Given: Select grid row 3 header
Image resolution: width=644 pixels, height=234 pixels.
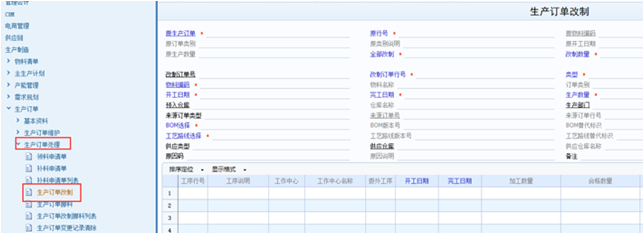Looking at the screenshot, I should click(170, 218).
